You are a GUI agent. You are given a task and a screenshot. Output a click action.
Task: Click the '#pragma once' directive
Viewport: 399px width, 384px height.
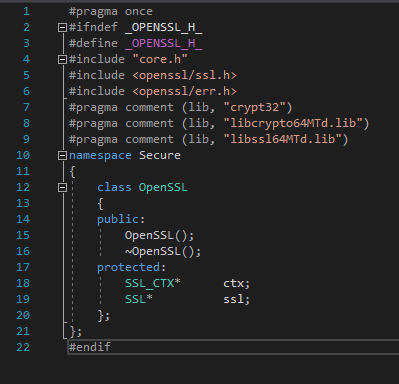[x=111, y=12]
